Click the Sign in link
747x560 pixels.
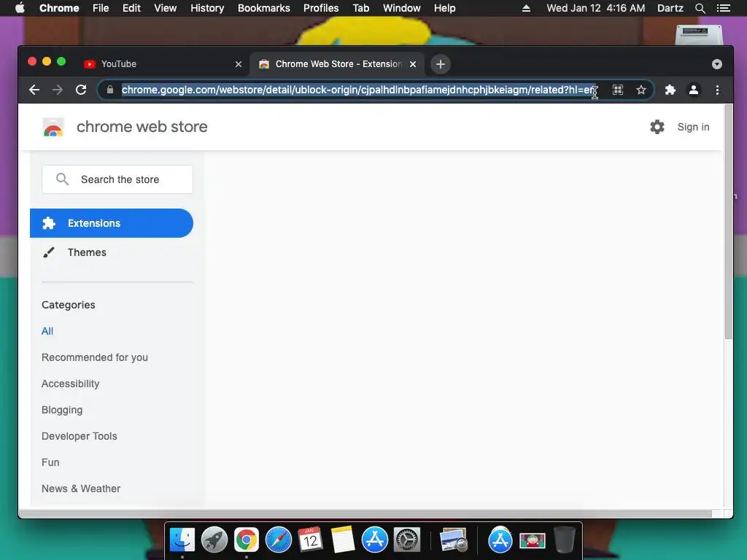pos(693,127)
